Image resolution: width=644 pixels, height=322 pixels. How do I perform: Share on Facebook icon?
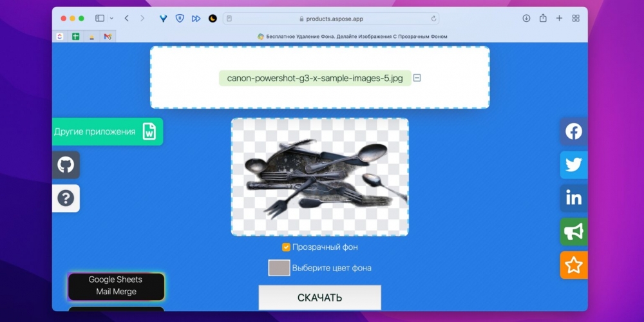[x=574, y=131]
